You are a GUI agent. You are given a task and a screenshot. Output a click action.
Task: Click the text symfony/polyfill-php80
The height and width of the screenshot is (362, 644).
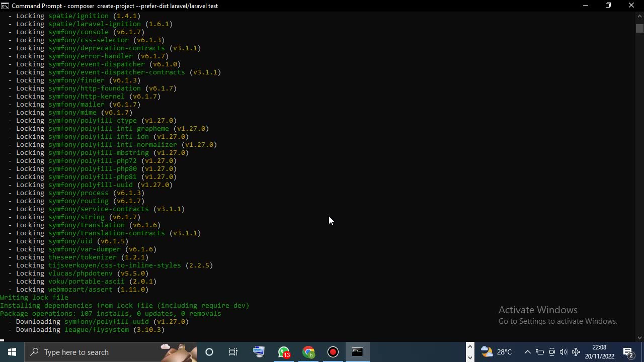tap(93, 168)
